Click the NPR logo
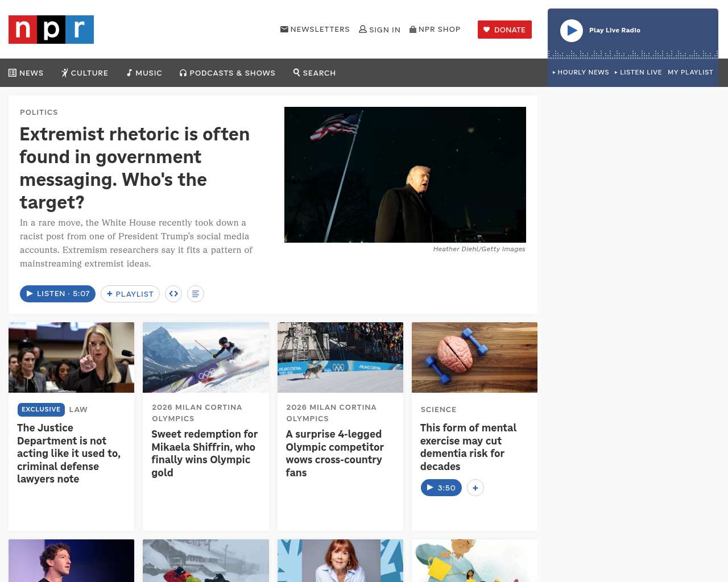Image resolution: width=728 pixels, height=582 pixels. [x=51, y=30]
